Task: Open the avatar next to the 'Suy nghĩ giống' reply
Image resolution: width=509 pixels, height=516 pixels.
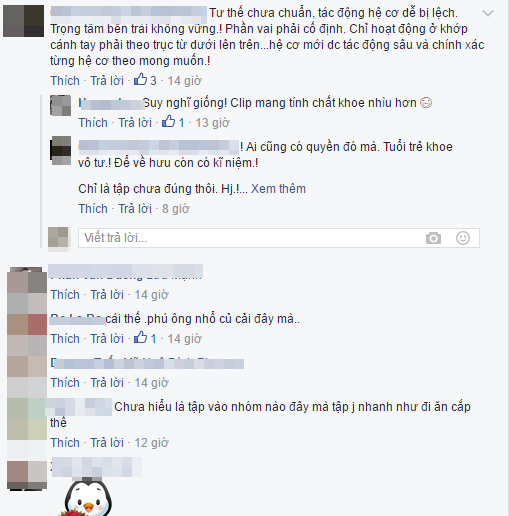Action: (60, 105)
